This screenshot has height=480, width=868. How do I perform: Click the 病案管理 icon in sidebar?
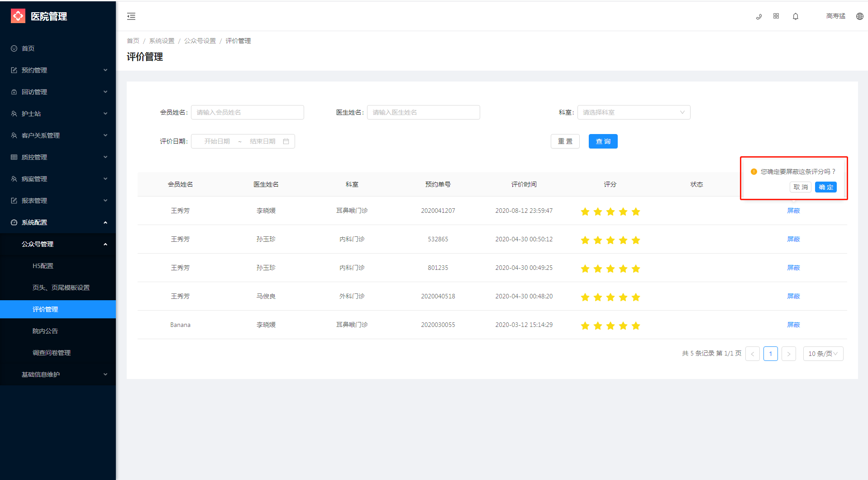click(x=14, y=179)
